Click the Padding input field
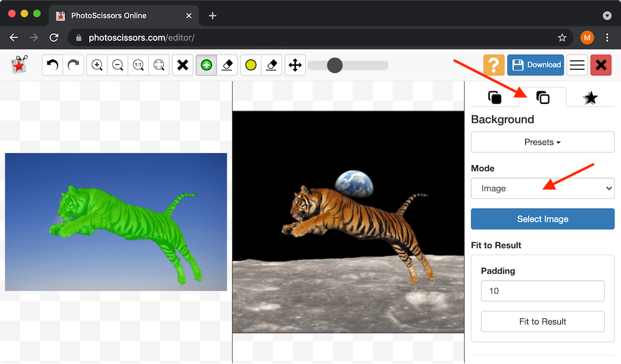The width and height of the screenshot is (621, 364). point(542,290)
